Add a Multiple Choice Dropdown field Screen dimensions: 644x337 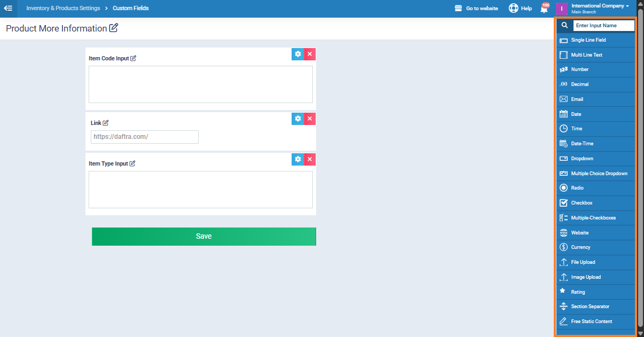click(x=599, y=174)
